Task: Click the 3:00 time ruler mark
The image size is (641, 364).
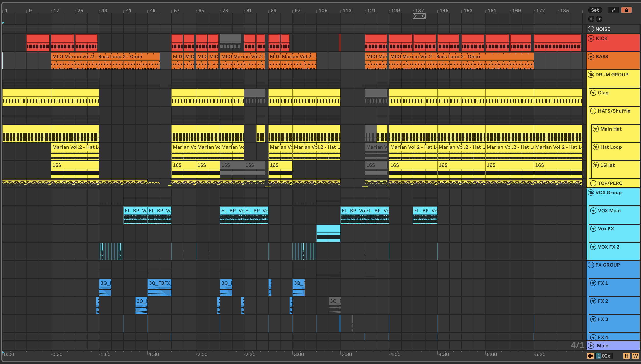Action: [x=299, y=354]
